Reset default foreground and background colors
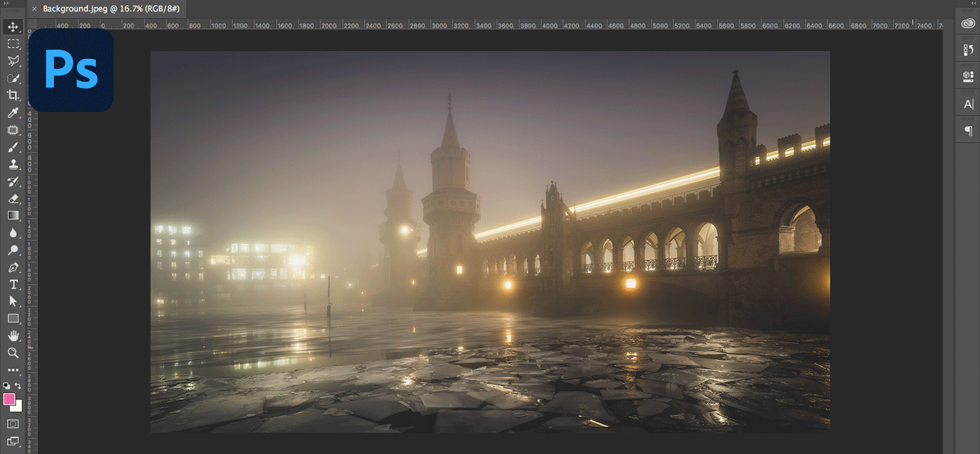The image size is (980, 454). pos(7,386)
